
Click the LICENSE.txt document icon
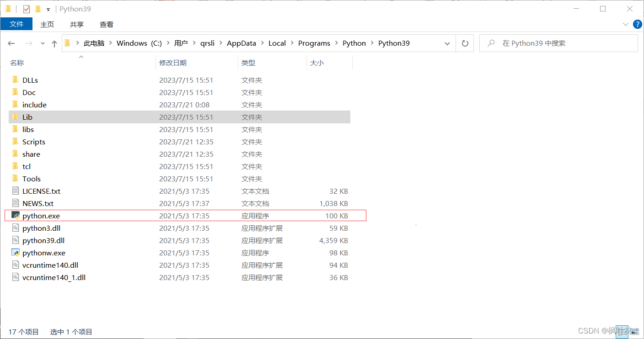(15, 191)
